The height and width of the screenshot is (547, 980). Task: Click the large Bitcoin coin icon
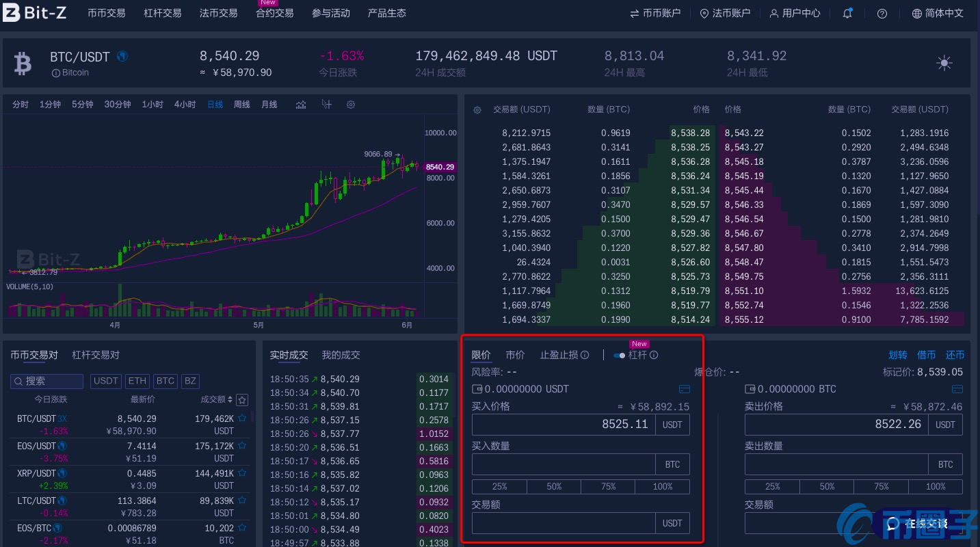(23, 64)
